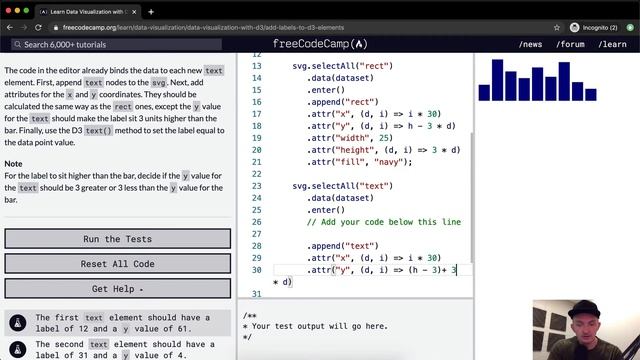Click line number 30 in the editor
This screenshot has width=640, height=360.
(x=256, y=270)
